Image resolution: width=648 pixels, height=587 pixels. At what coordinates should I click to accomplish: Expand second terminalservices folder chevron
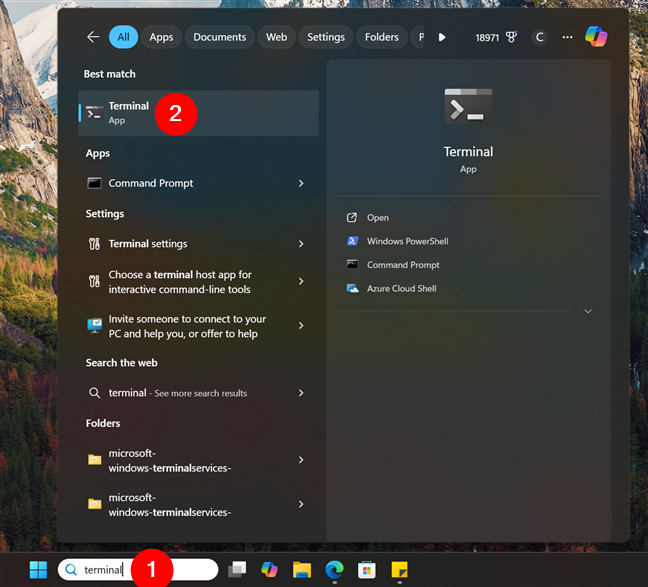(x=301, y=504)
